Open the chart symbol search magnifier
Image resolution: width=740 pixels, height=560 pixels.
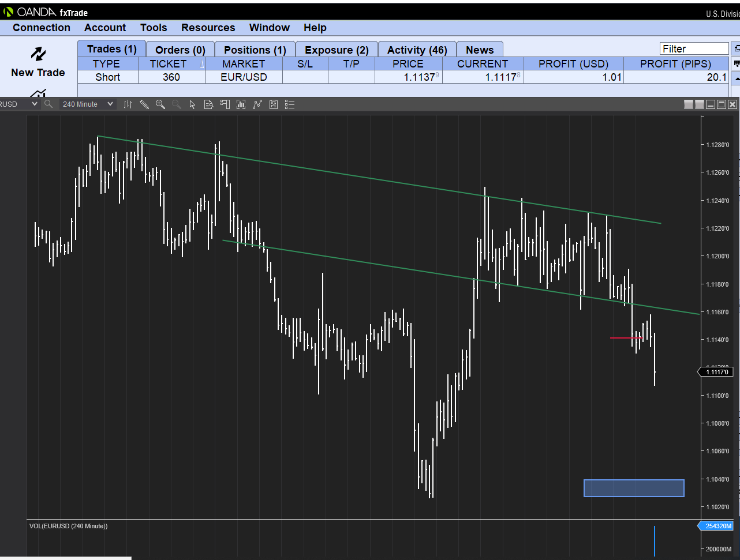click(48, 104)
